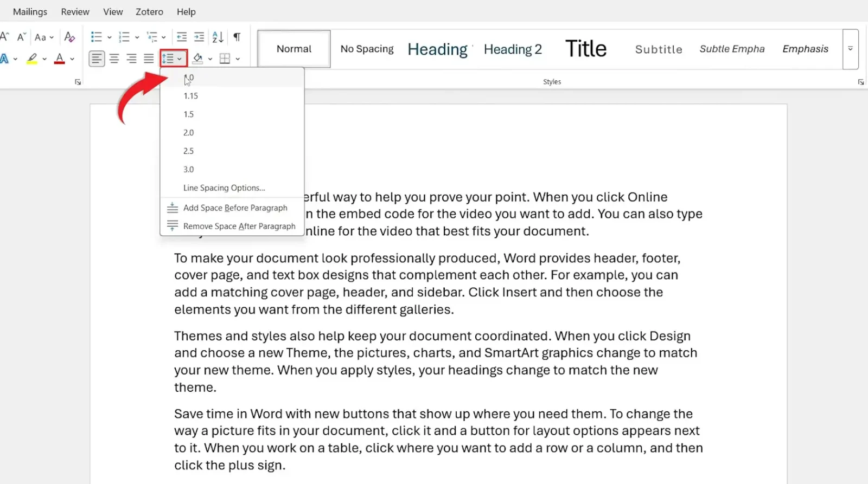Click the Text Effects A icon
The height and width of the screenshot is (484, 868).
click(x=4, y=59)
